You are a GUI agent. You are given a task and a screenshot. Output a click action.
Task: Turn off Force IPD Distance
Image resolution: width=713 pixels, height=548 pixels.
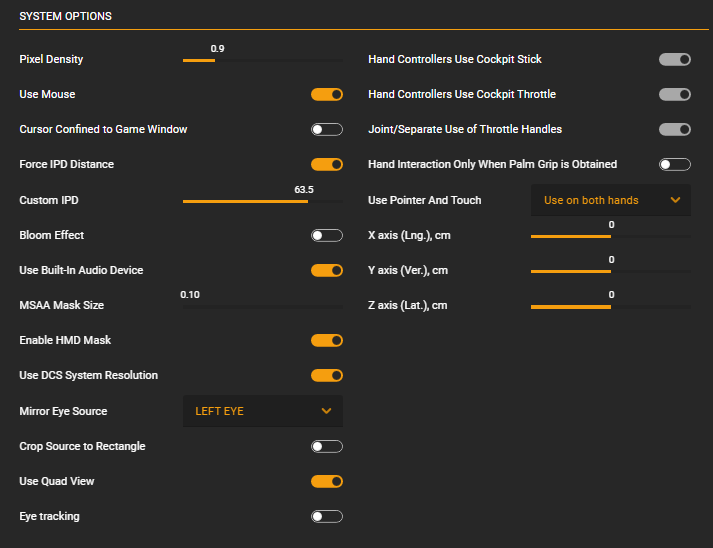[x=326, y=164]
